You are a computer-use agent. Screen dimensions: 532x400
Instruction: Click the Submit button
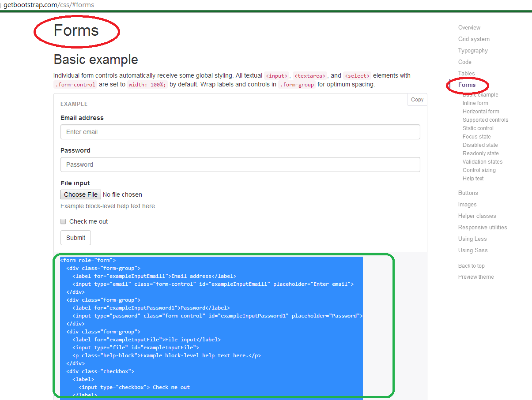point(75,238)
